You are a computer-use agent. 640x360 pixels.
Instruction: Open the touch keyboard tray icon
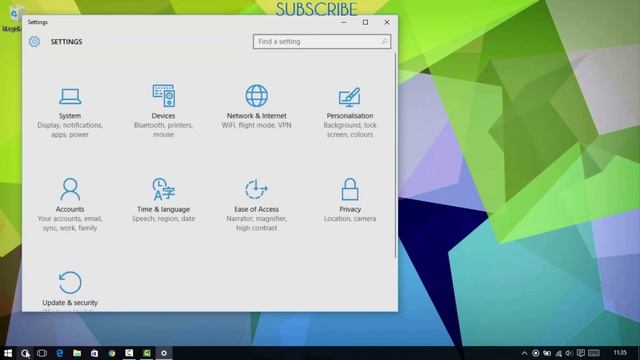[594, 353]
